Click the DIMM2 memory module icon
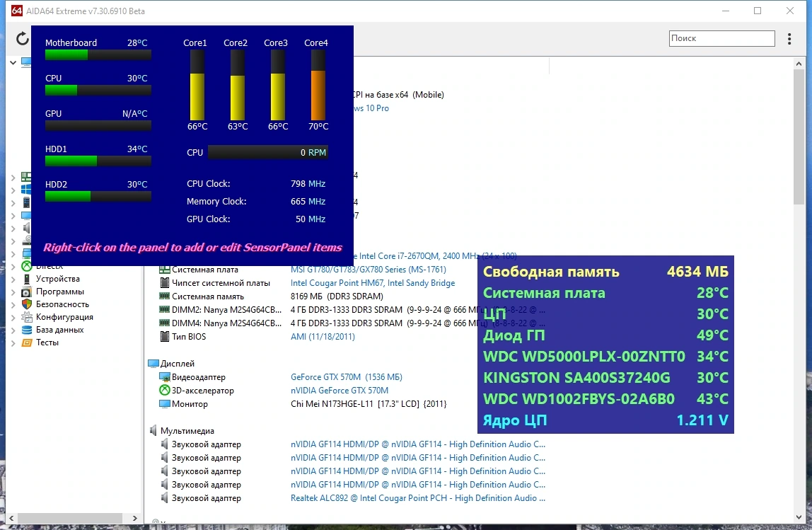812x530 pixels. pyautogui.click(x=165, y=310)
